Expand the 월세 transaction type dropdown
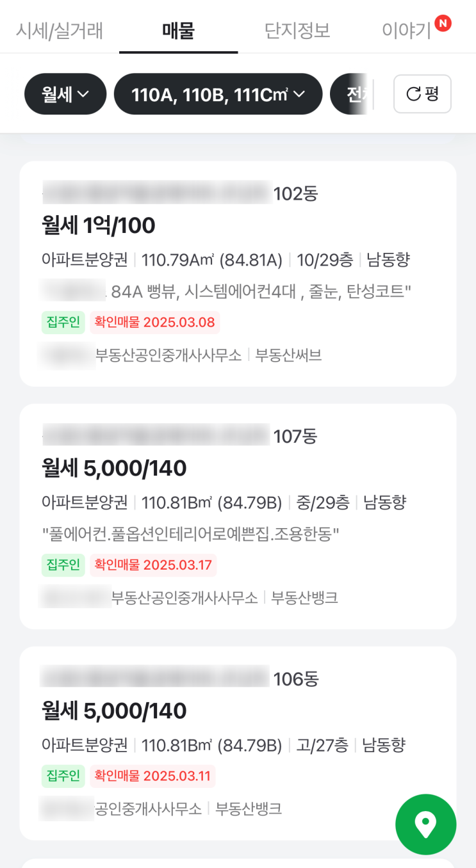This screenshot has height=868, width=476. click(x=65, y=94)
